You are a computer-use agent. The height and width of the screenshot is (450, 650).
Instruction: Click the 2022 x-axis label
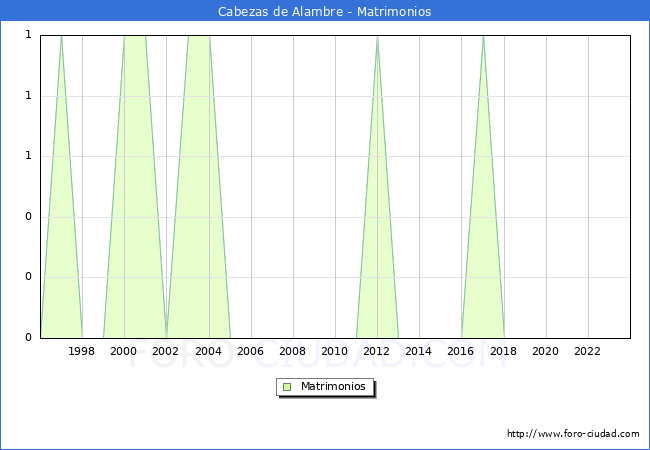[587, 351]
